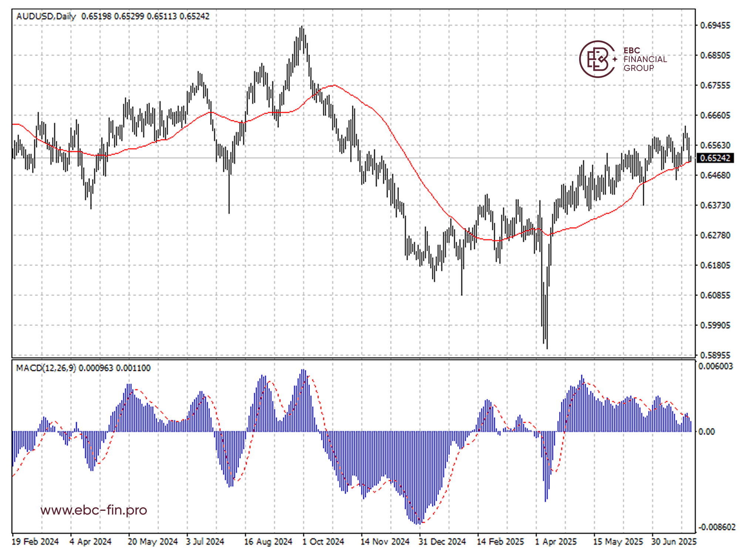This screenshot has width=750, height=560.
Task: Click the EBC circular logo emblem
Action: click(597, 59)
